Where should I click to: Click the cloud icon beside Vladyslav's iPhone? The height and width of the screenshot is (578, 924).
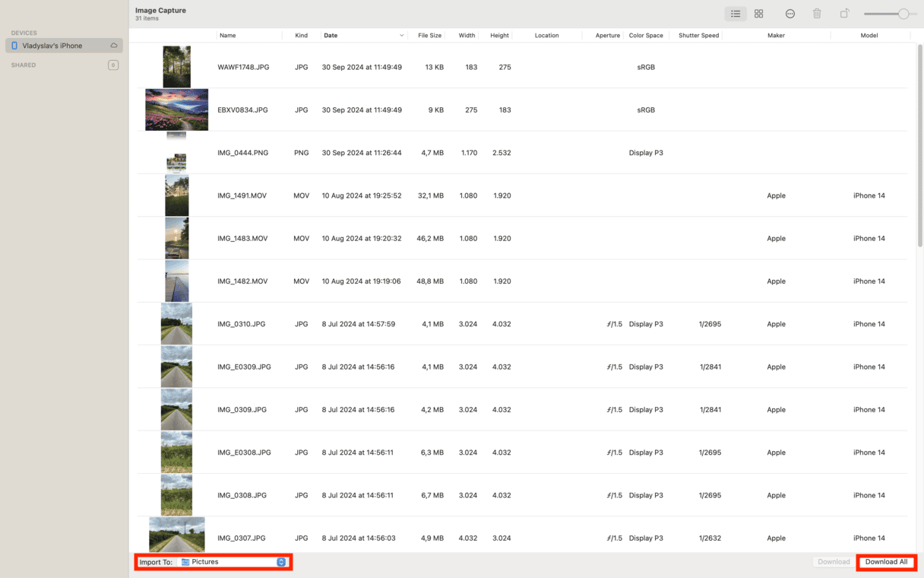coord(114,46)
